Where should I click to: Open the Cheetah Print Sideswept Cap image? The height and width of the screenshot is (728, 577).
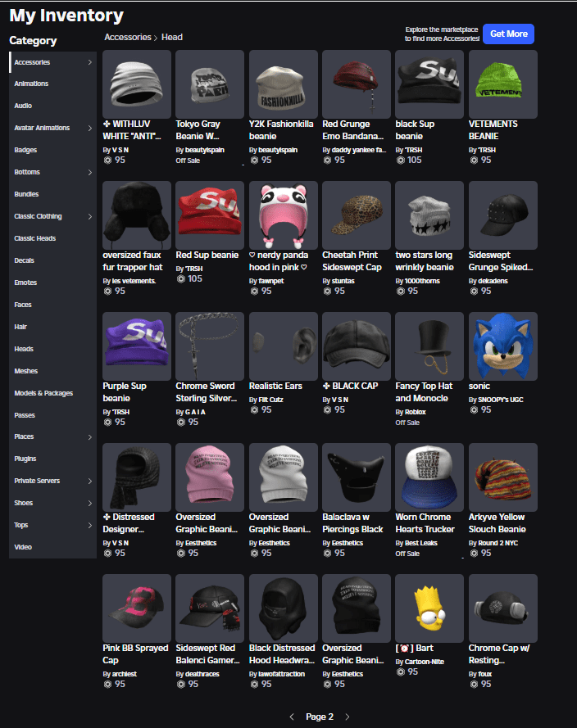[x=356, y=215]
